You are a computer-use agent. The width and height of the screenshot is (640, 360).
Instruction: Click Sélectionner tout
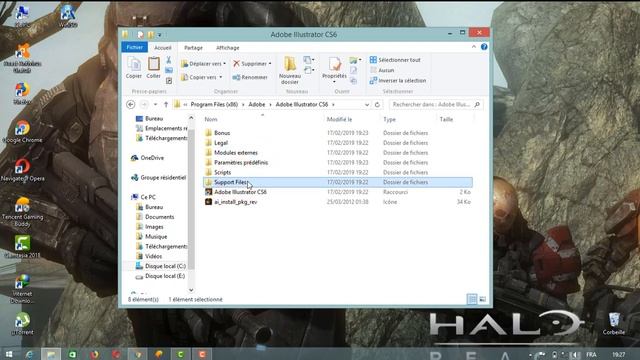click(x=395, y=60)
